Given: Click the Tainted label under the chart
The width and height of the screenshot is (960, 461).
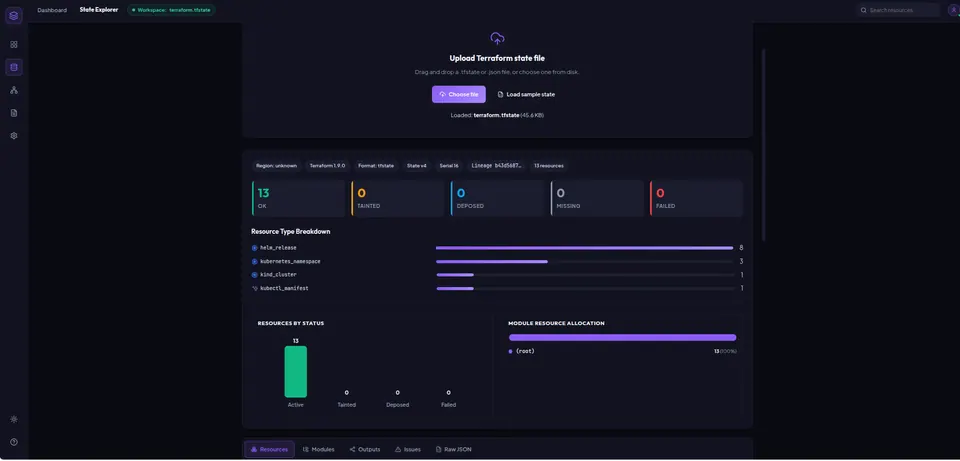Looking at the screenshot, I should click(347, 405).
